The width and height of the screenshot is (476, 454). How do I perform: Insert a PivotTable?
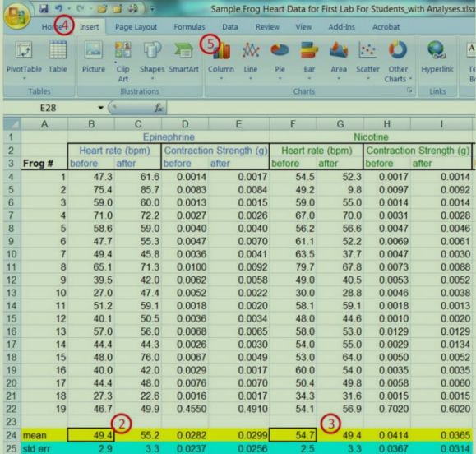pyautogui.click(x=24, y=61)
